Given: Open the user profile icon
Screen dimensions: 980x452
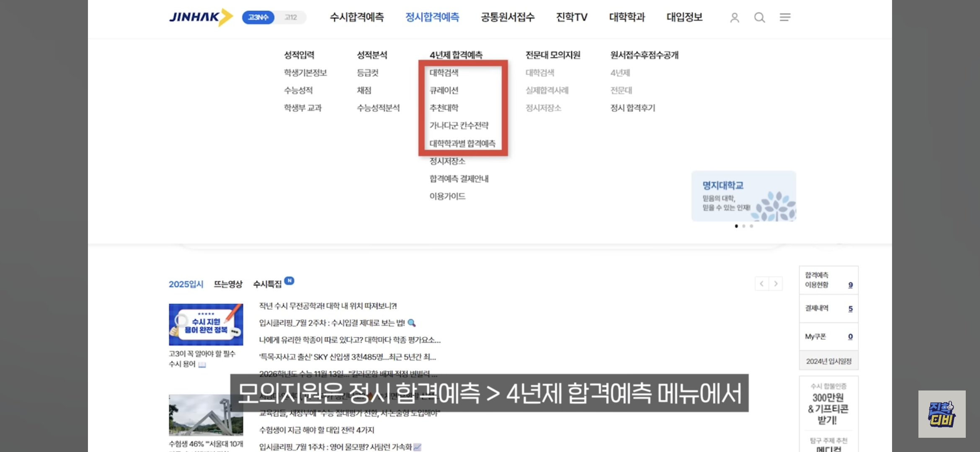Looking at the screenshot, I should pyautogui.click(x=734, y=18).
